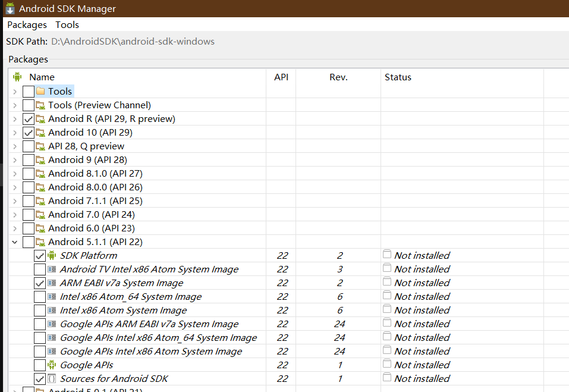This screenshot has height=392, width=569.
Task: Expand the Android 8.1.0 (API 27) node
Action: click(x=14, y=173)
